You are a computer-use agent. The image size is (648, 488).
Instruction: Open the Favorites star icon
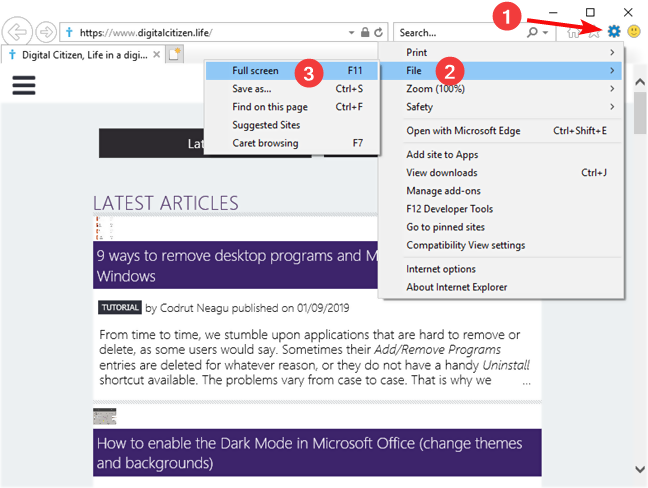594,32
